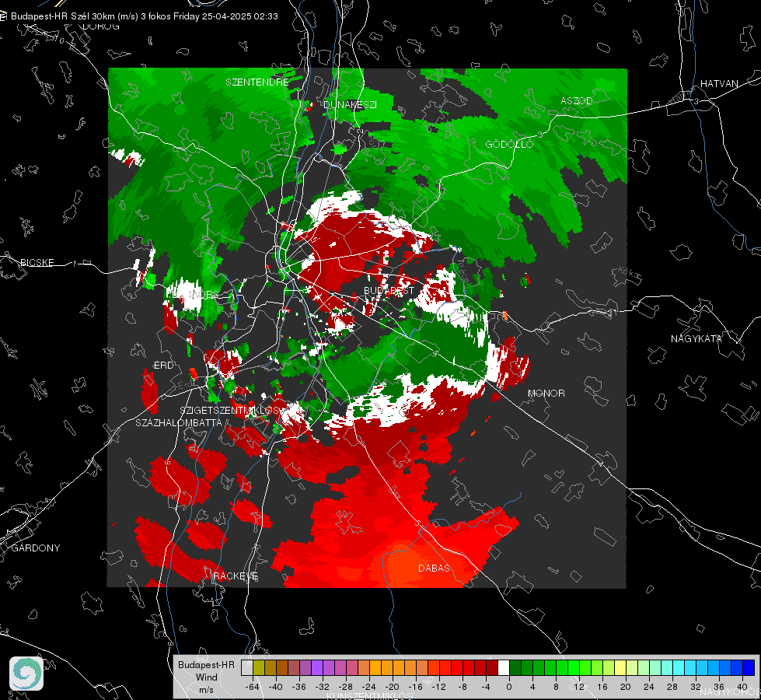Click the DABAS city label
This screenshot has width=761, height=700.
click(x=434, y=568)
